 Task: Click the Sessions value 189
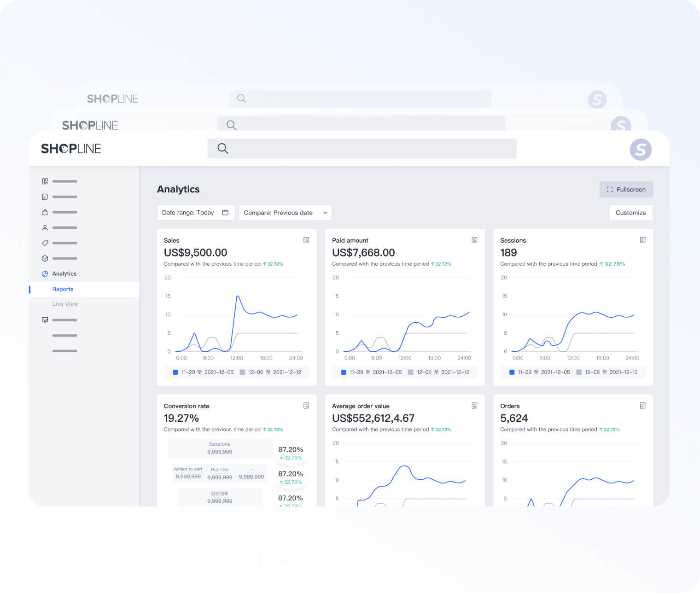508,253
